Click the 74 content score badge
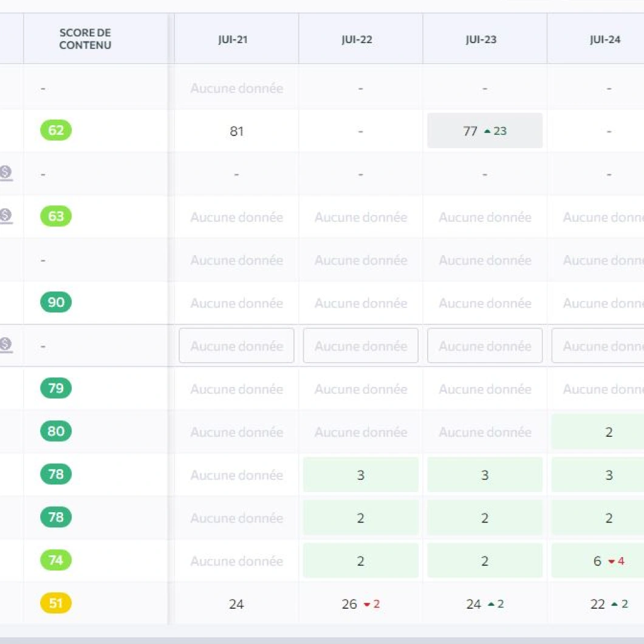644x644 pixels. coord(56,560)
